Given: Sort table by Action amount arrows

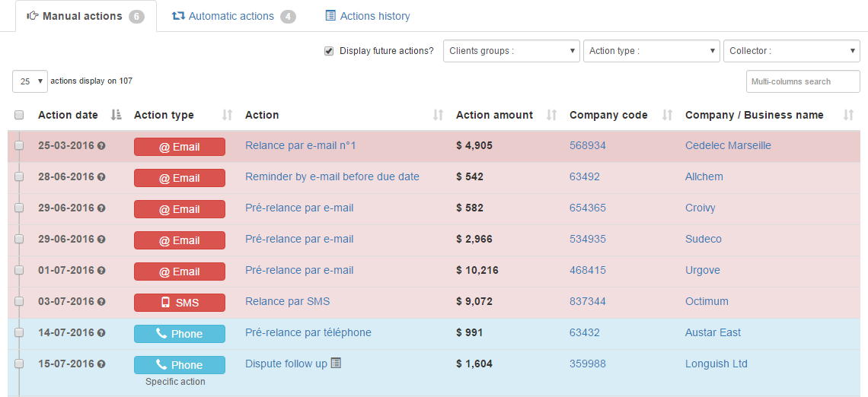Looking at the screenshot, I should tap(551, 115).
